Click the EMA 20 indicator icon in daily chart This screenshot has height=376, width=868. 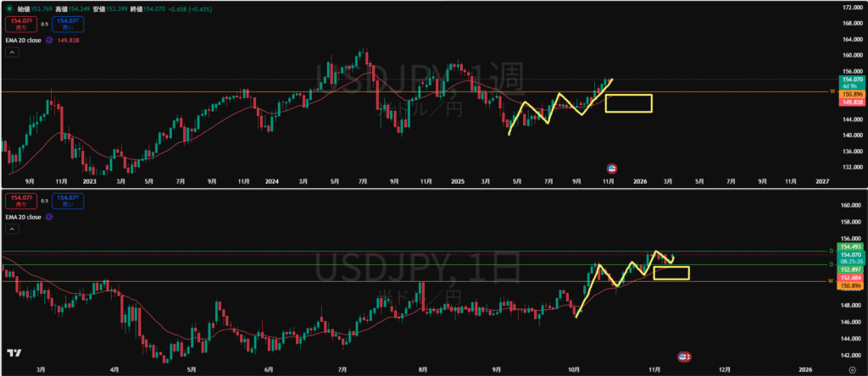point(49,218)
